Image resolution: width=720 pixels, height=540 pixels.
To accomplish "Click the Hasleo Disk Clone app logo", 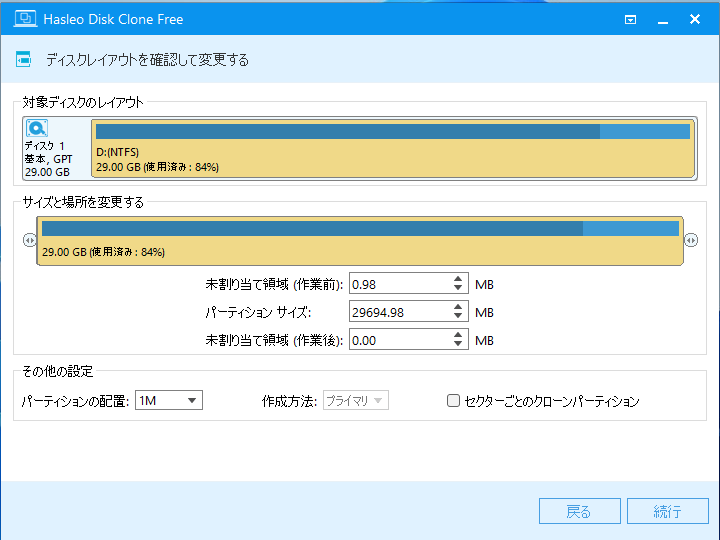I will (25, 19).
